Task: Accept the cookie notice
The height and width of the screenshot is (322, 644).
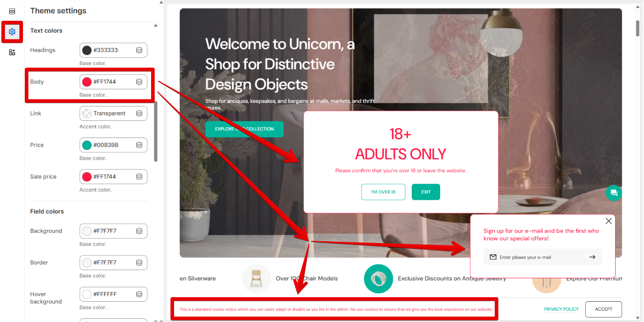Action: 603,309
